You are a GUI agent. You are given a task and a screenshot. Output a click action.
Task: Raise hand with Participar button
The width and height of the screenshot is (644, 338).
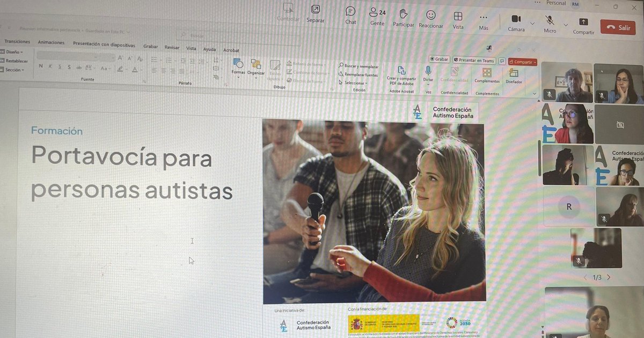[x=404, y=18]
